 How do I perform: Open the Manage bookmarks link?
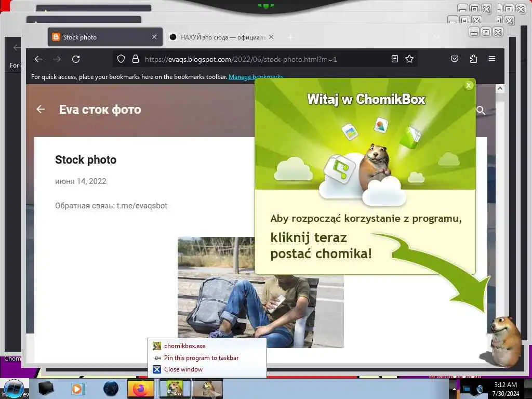click(256, 77)
